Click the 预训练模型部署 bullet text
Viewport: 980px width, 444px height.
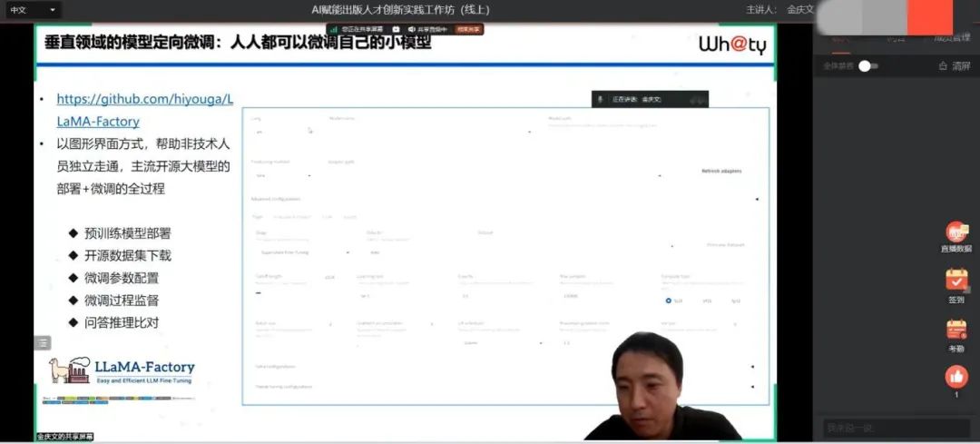point(128,233)
